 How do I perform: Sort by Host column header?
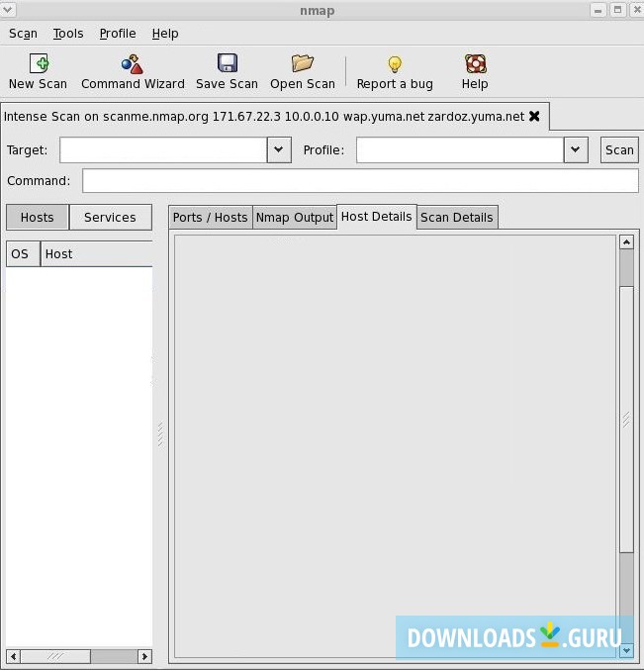(97, 253)
